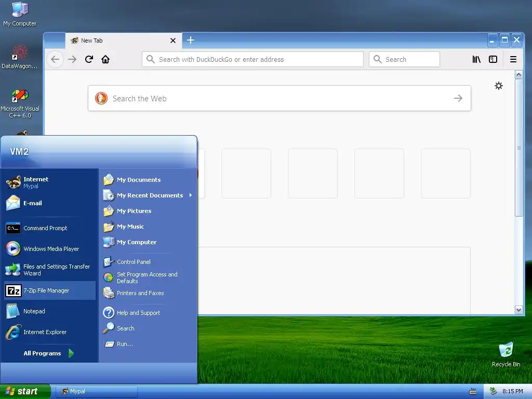532x399 pixels.
Task: Open a new tab with the plus button
Action: tap(191, 40)
